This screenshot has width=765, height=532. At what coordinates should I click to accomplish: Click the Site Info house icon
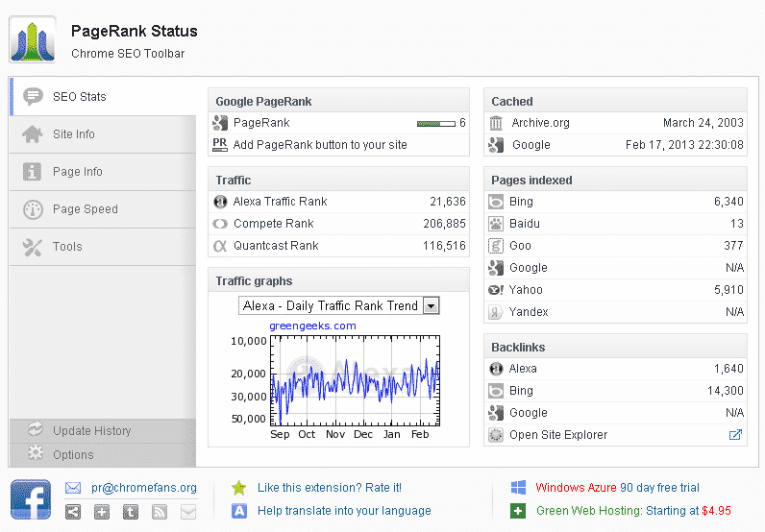coord(33,134)
